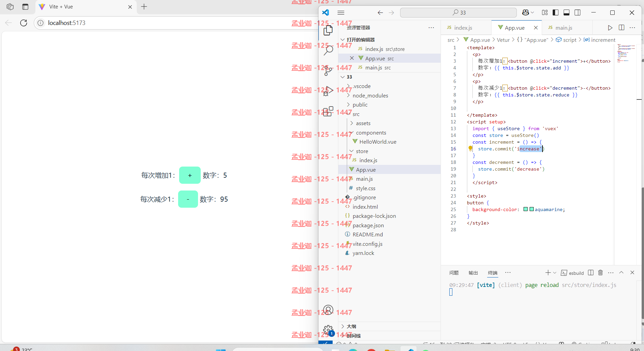Close the Vite + Vue browser tab
The width and height of the screenshot is (644, 351).
(130, 7)
